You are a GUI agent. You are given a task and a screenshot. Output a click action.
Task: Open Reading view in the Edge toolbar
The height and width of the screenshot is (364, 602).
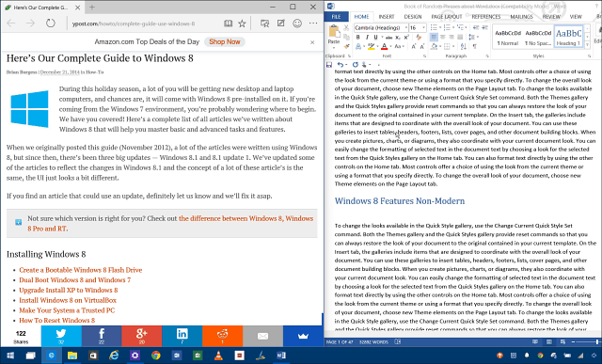[x=228, y=24]
